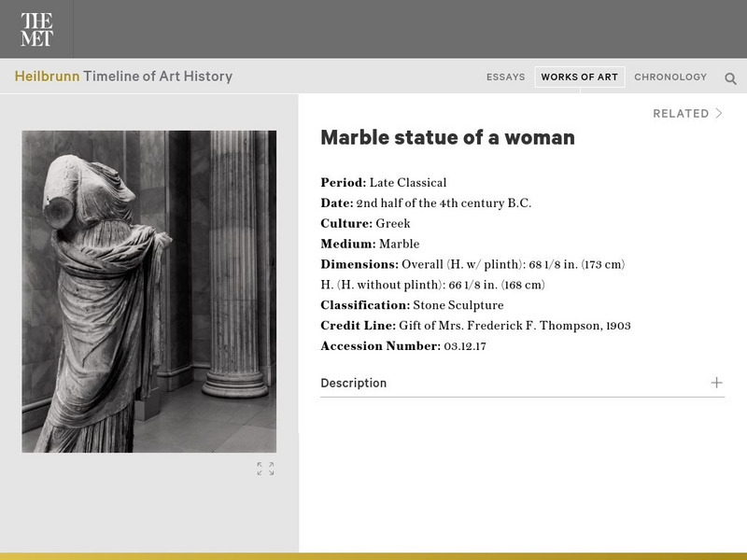
Task: Click the title Marble statue of a woman
Action: click(x=447, y=138)
